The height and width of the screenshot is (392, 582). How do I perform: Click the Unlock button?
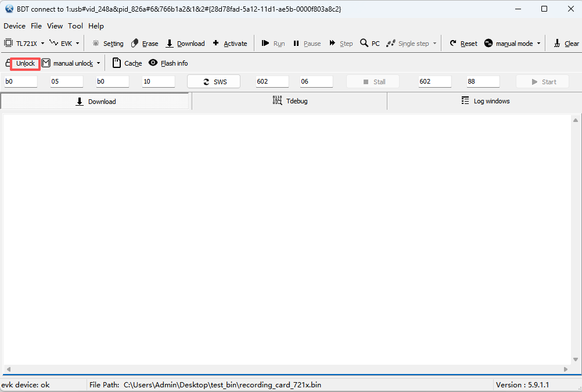(25, 63)
